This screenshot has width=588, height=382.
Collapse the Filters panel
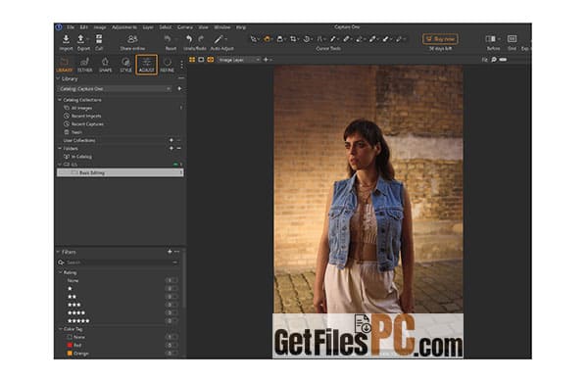(58, 252)
